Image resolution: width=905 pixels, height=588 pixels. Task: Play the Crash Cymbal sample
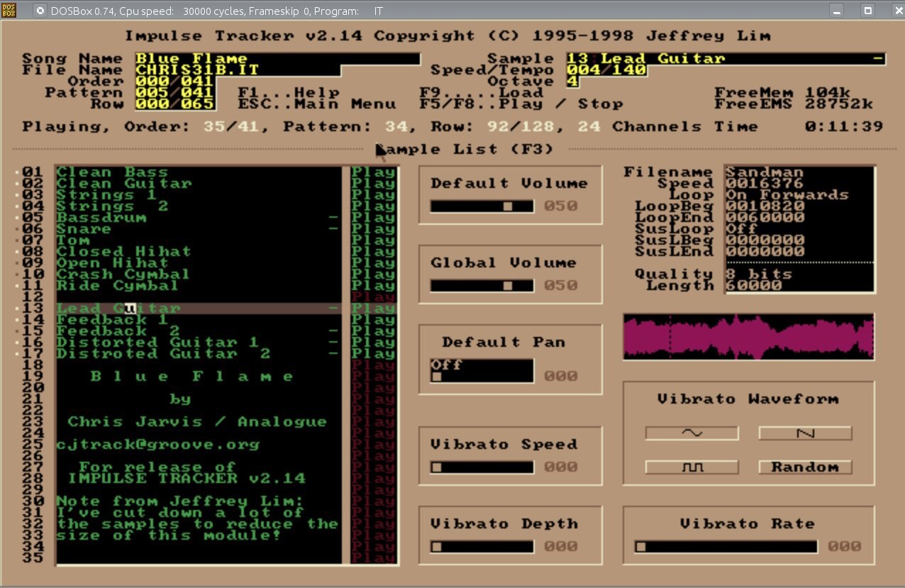click(x=374, y=274)
